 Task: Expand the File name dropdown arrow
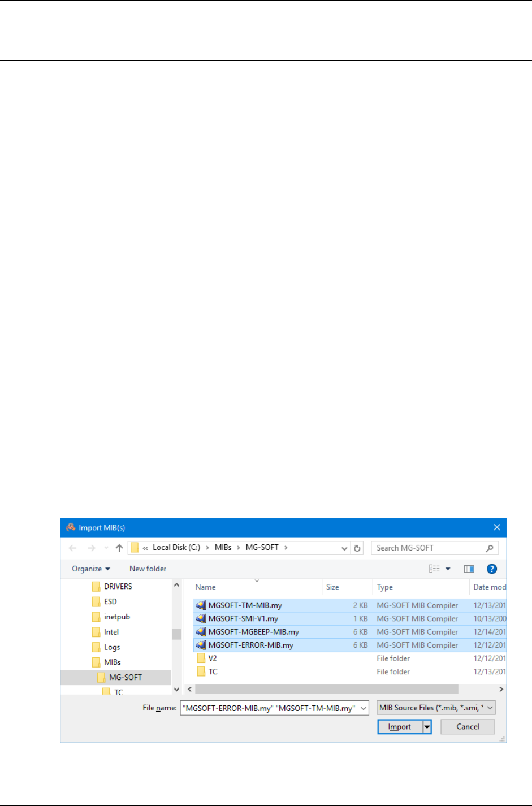[x=364, y=708]
